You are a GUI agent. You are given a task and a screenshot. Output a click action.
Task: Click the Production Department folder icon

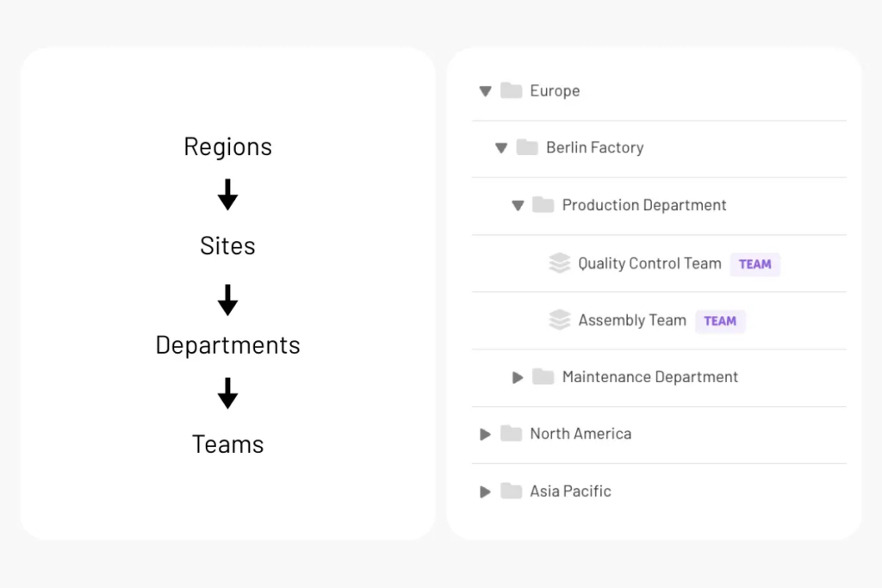543,205
